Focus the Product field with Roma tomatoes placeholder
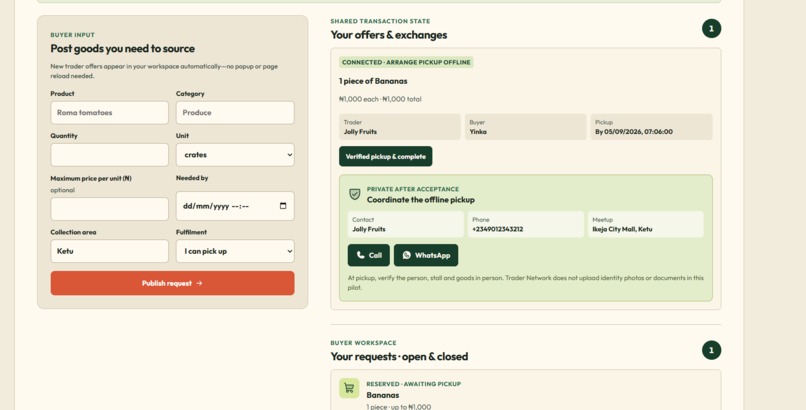Screen dimensions: 806x410 coord(109,113)
